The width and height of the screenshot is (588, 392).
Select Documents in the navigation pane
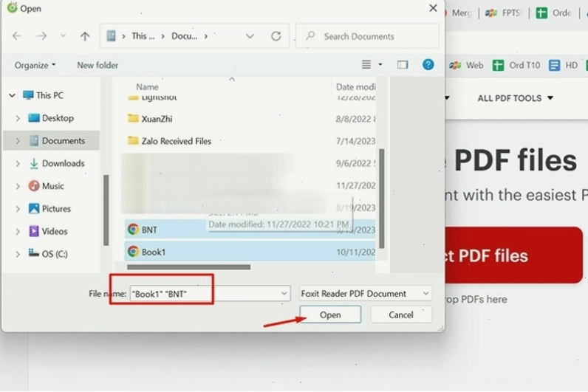52,140
